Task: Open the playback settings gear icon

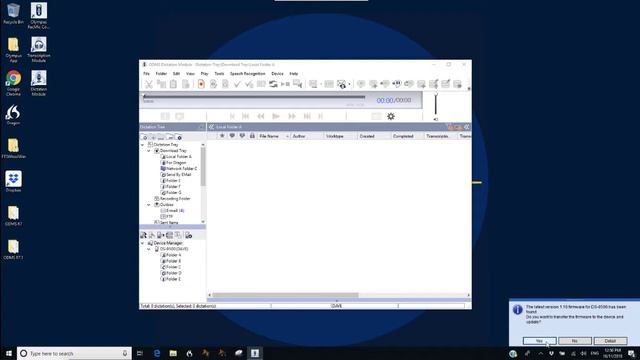Action: [391, 116]
